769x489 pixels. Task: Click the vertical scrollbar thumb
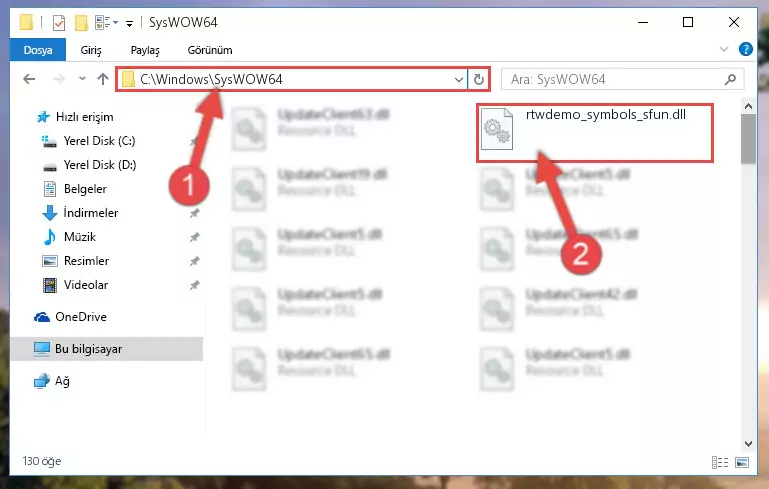pos(748,139)
